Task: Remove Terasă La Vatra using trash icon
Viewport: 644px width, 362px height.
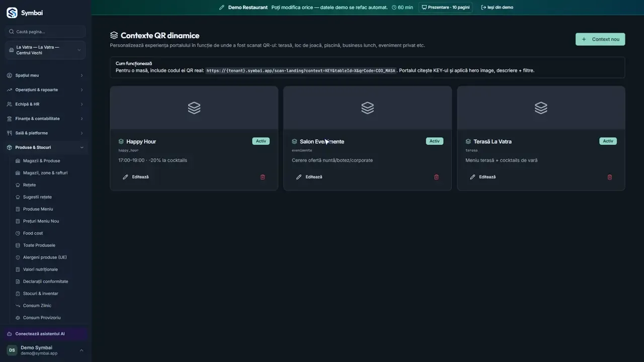Action: click(x=610, y=177)
